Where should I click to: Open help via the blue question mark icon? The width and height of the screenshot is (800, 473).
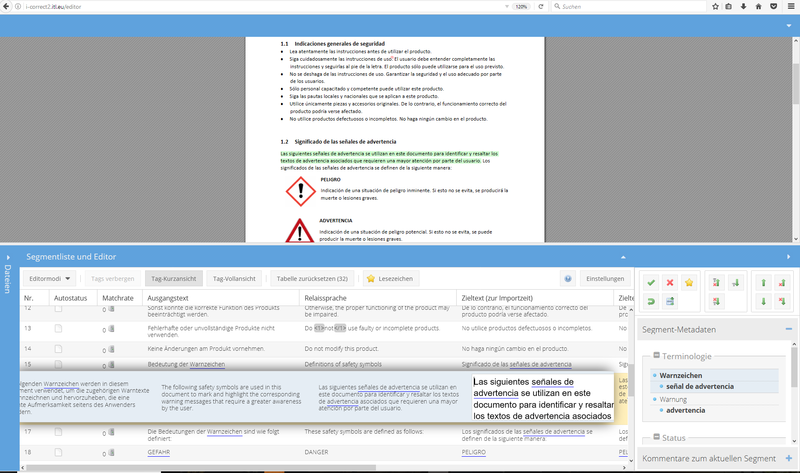(x=567, y=279)
